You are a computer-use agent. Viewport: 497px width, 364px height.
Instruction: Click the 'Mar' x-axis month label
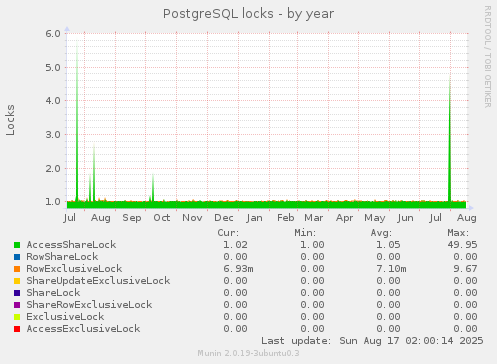[314, 218]
